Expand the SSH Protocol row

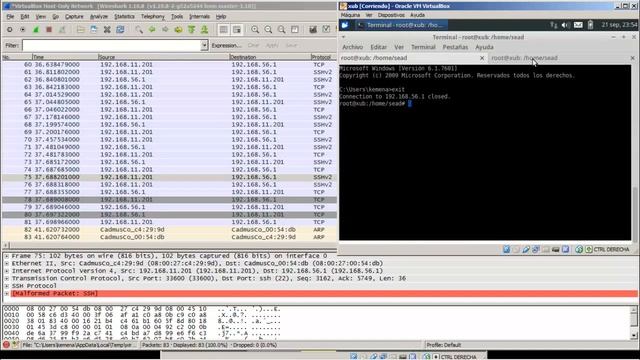pos(7,286)
